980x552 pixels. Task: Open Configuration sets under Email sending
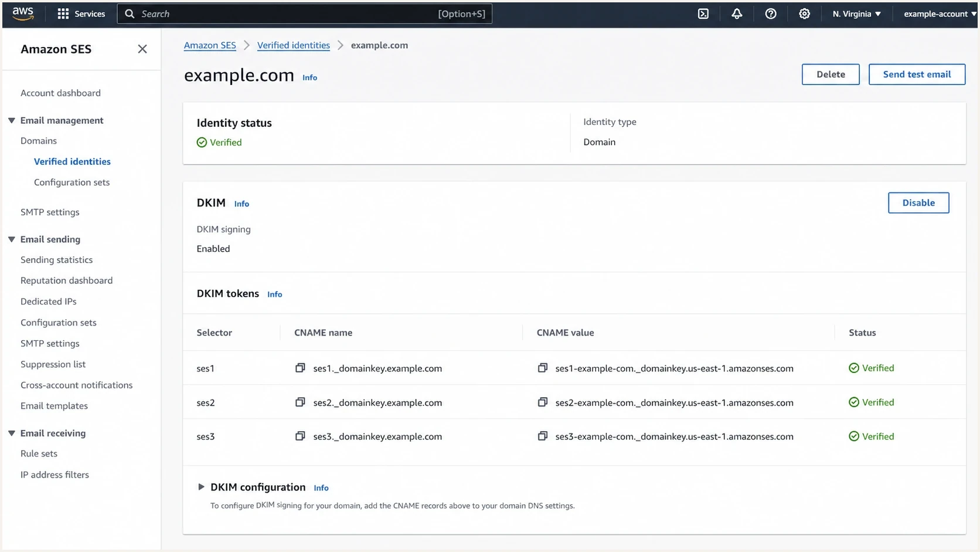click(x=58, y=323)
